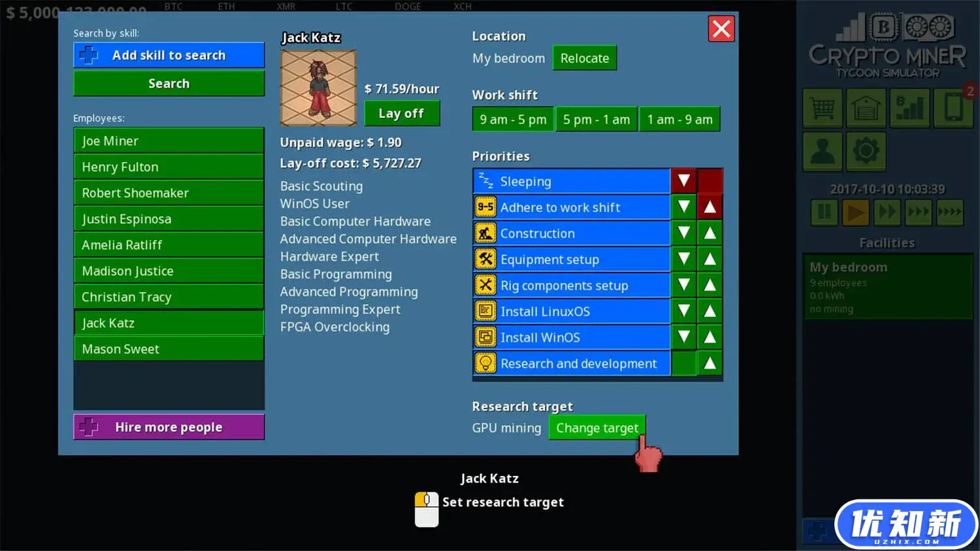Close the employee management dialog

coord(721,29)
